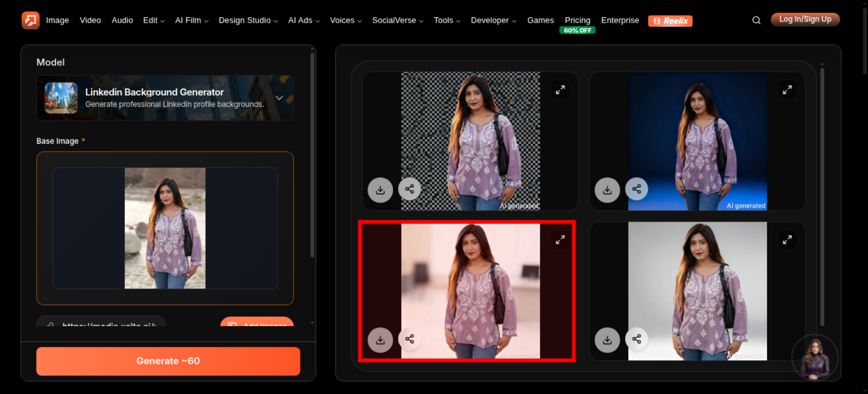The height and width of the screenshot is (394, 868).
Task: Select the base image thumbnail
Action: [x=165, y=228]
